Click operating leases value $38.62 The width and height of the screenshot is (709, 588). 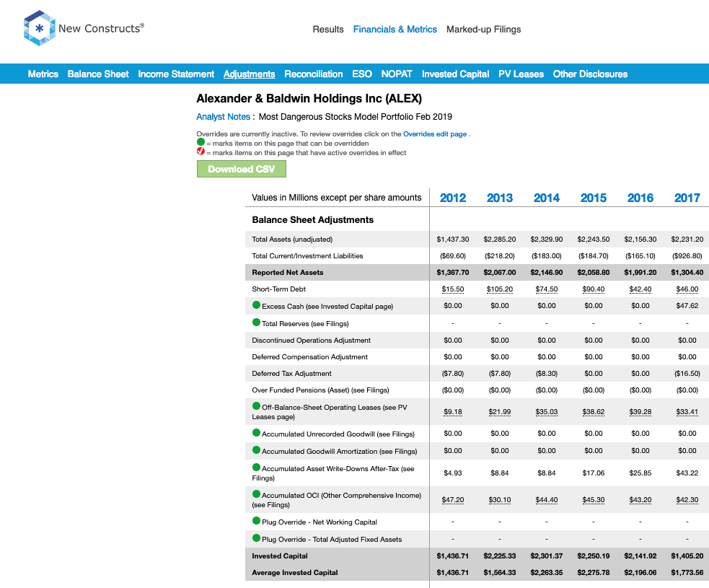pos(594,411)
